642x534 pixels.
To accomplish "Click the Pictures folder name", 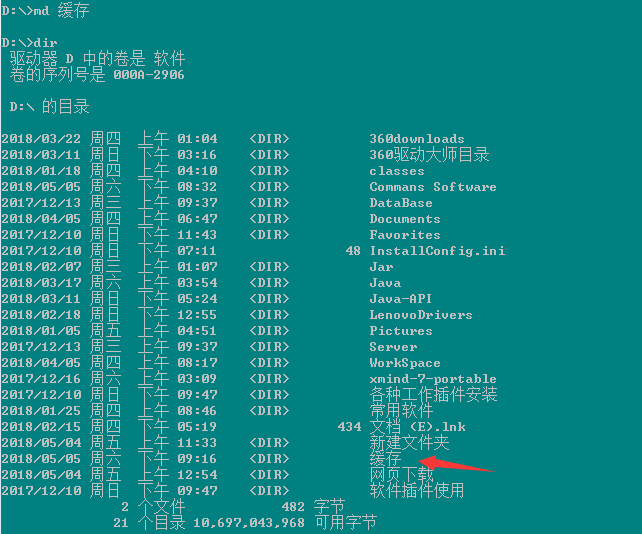I will (x=401, y=330).
